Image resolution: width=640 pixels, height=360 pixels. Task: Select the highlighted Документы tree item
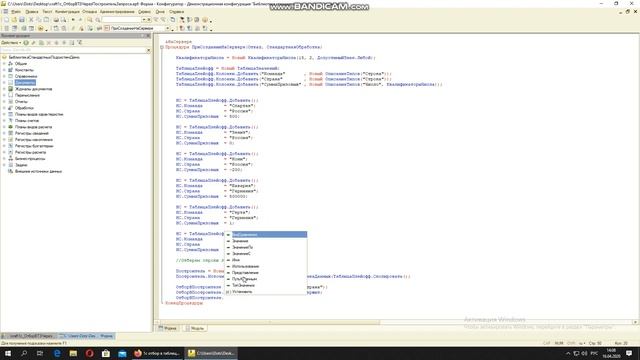(x=25, y=83)
